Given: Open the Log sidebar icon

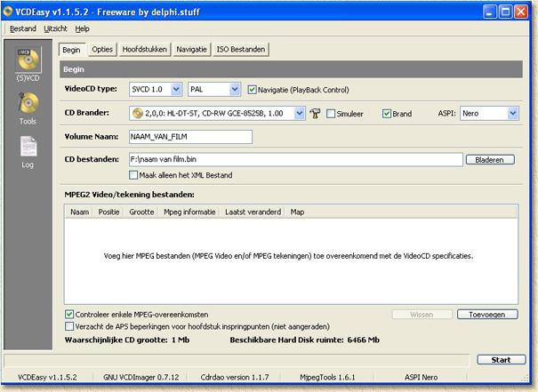Looking at the screenshot, I should click(x=28, y=149).
